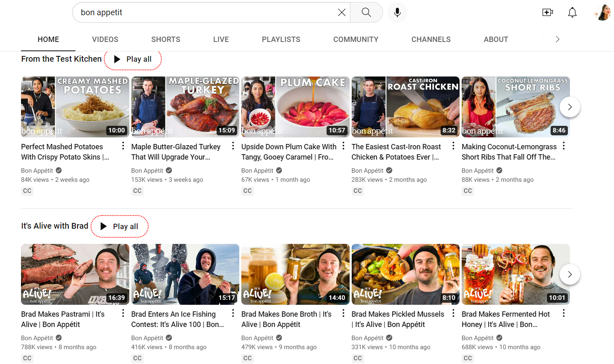Image resolution: width=614 pixels, height=364 pixels.
Task: Open notifications bell
Action: tap(572, 12)
